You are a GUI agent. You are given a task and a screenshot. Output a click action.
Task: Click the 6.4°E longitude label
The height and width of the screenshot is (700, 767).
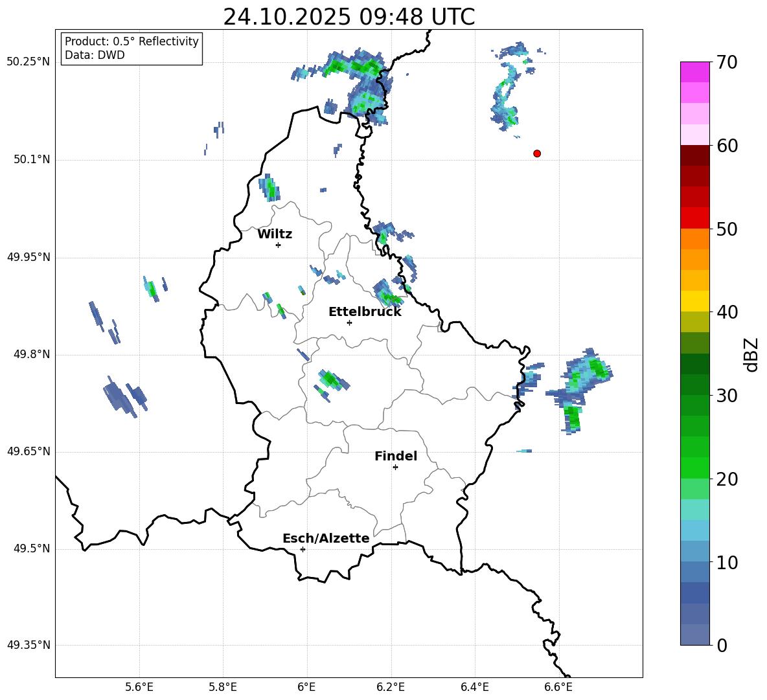click(474, 688)
